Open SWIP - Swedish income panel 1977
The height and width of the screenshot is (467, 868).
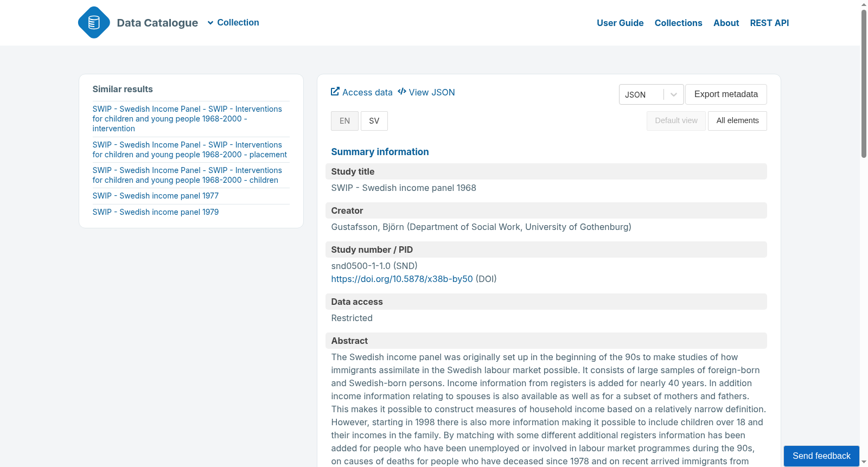click(x=156, y=196)
